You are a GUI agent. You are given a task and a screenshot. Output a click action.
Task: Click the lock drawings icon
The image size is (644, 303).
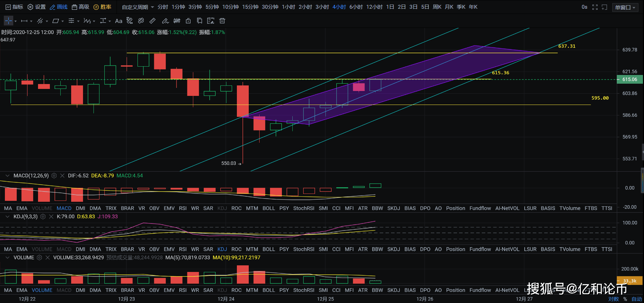(x=188, y=21)
